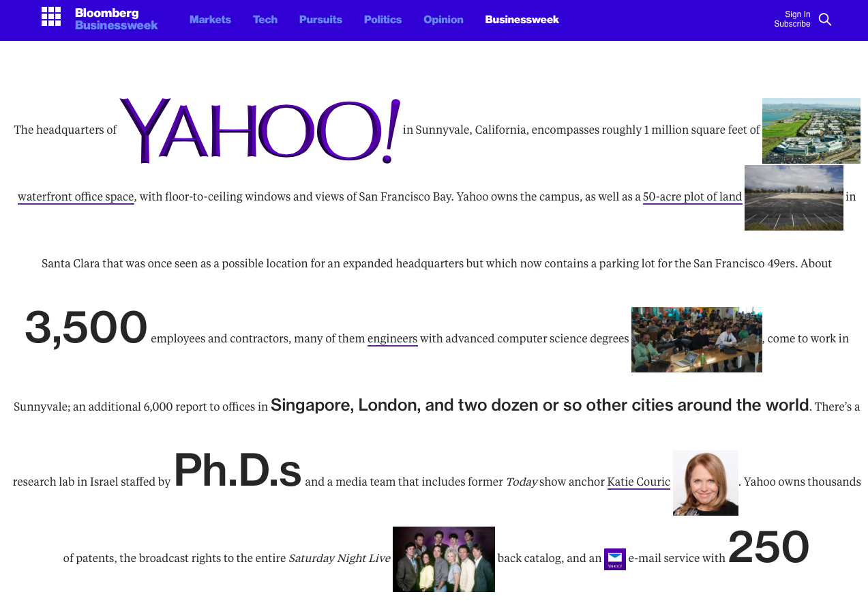Open the engineers at tables photo
The height and width of the screenshot is (603, 868).
click(697, 340)
